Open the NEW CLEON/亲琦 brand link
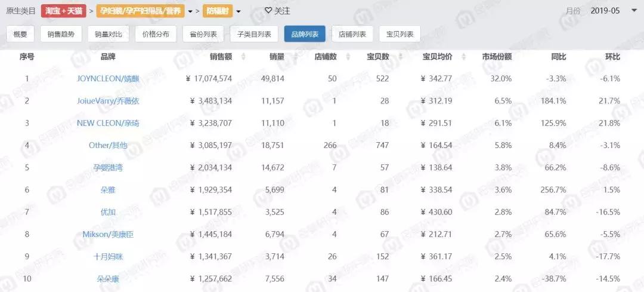Screen dimensions: 644x292 pyautogui.click(x=108, y=122)
